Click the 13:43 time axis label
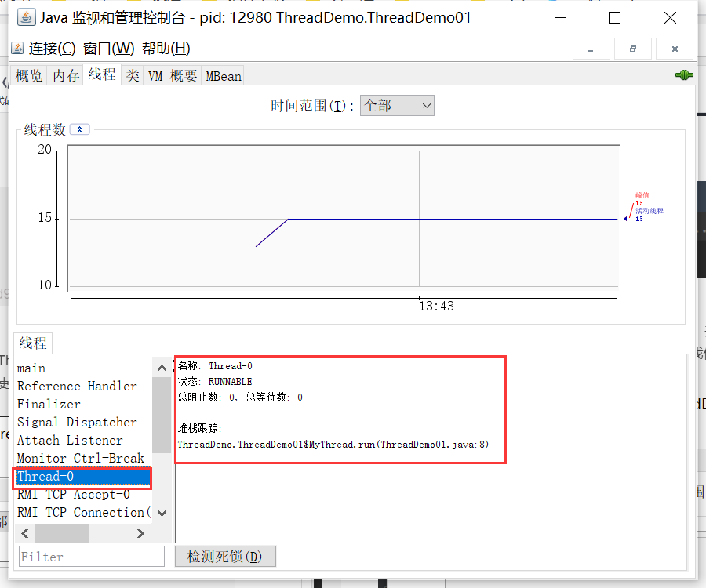 tap(436, 307)
